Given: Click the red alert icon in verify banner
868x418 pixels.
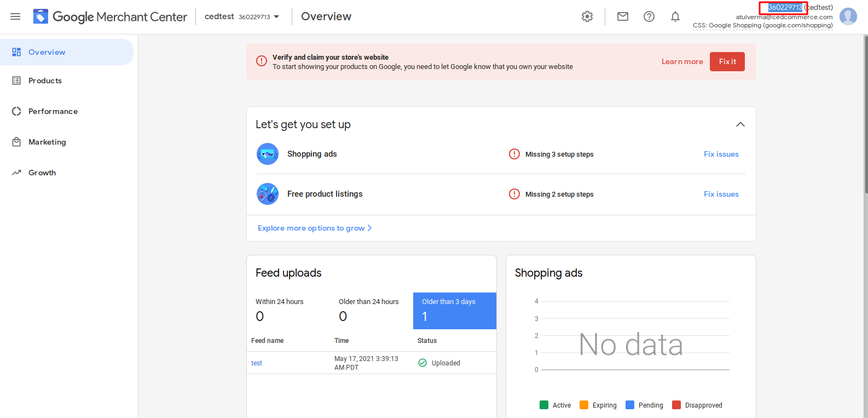Looking at the screenshot, I should [x=262, y=61].
